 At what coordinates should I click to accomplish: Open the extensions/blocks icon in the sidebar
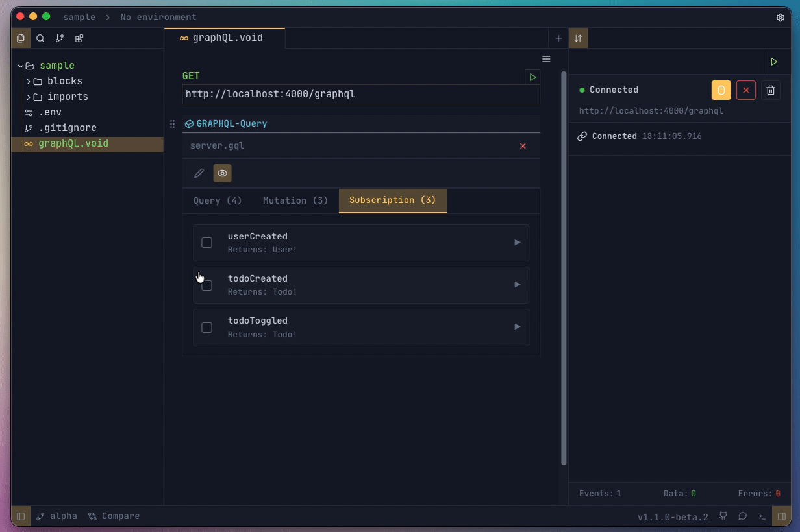coord(79,38)
